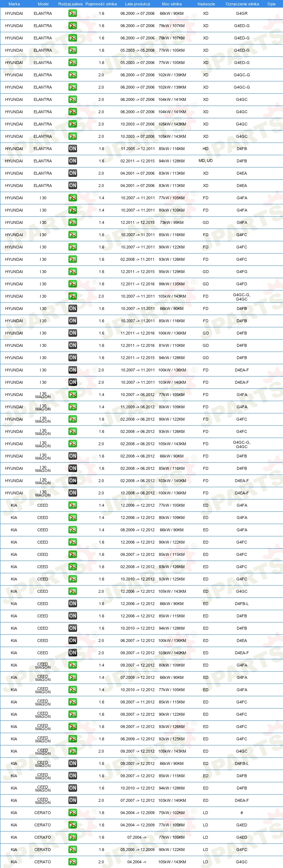Select engine code G4GR cell

coord(242,13)
